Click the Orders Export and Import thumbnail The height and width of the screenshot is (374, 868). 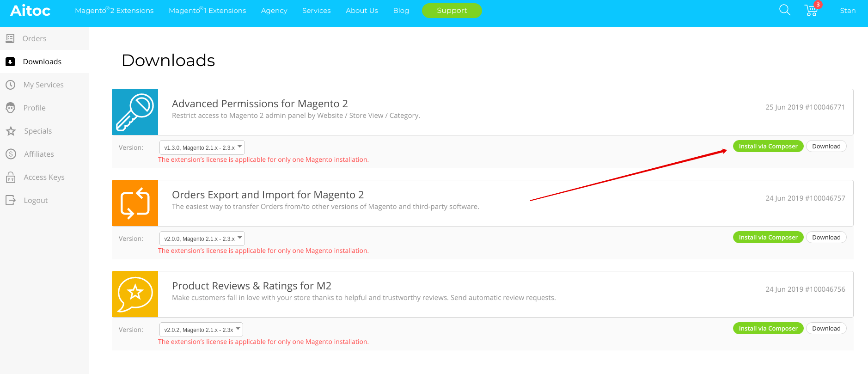pos(135,203)
